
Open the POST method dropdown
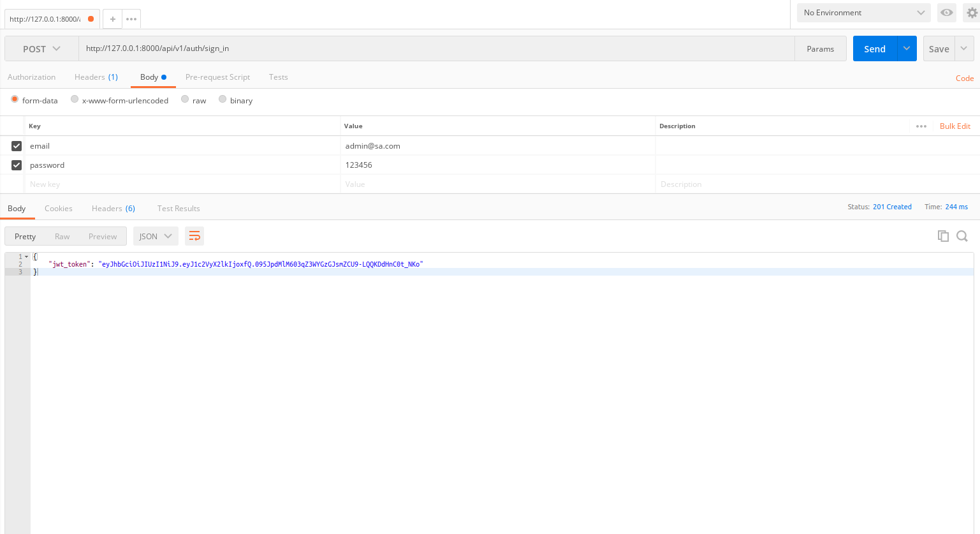click(41, 49)
